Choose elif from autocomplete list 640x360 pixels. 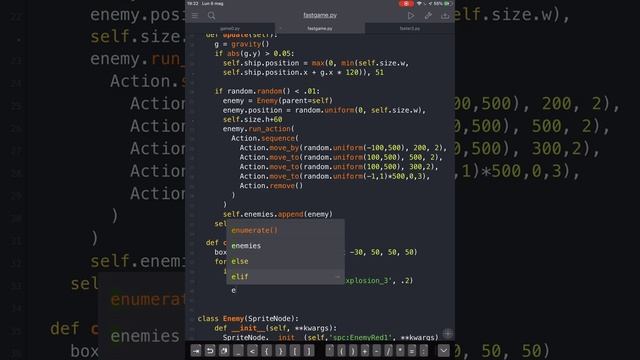[285, 277]
